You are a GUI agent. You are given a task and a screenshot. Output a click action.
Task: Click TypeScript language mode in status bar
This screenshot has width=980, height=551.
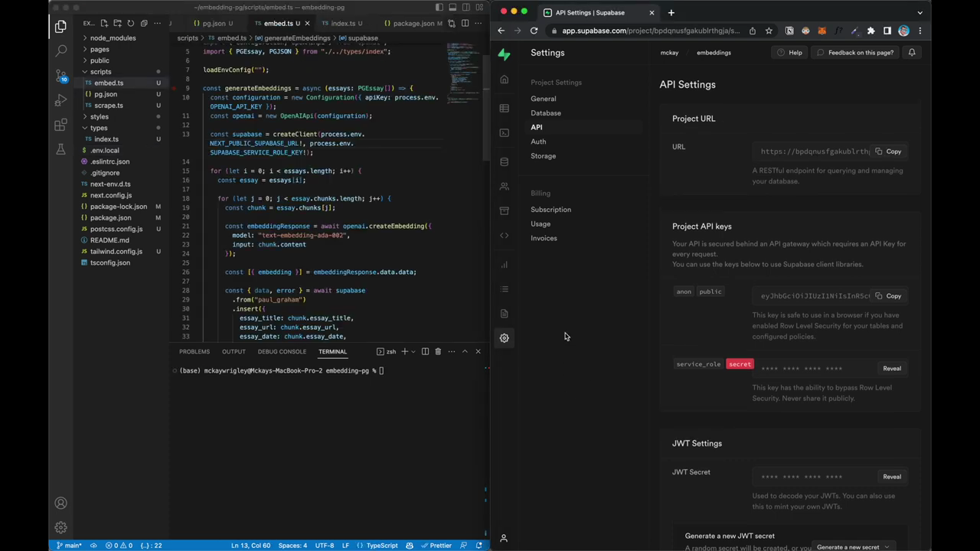(382, 546)
